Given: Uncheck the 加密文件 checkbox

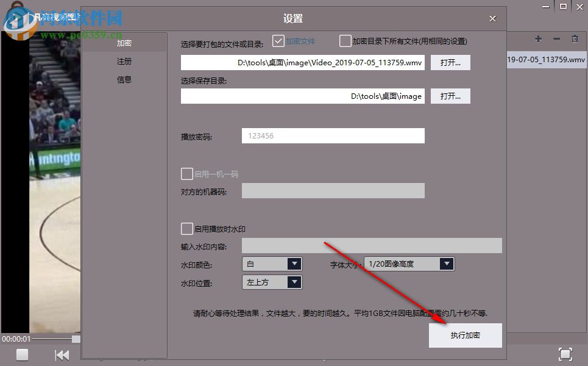Looking at the screenshot, I should click(x=278, y=40).
